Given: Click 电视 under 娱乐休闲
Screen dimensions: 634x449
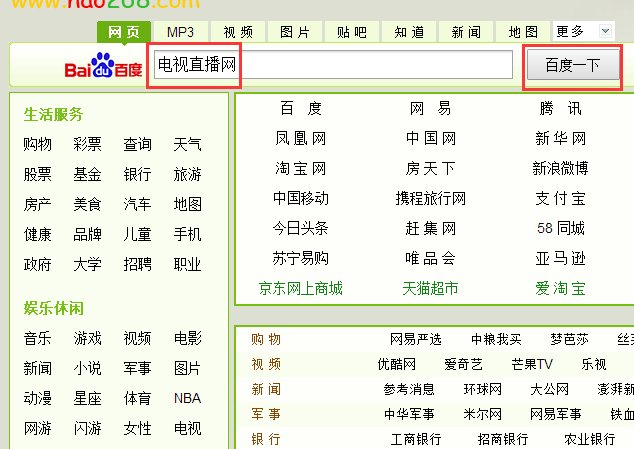Looking at the screenshot, I should point(187,428).
